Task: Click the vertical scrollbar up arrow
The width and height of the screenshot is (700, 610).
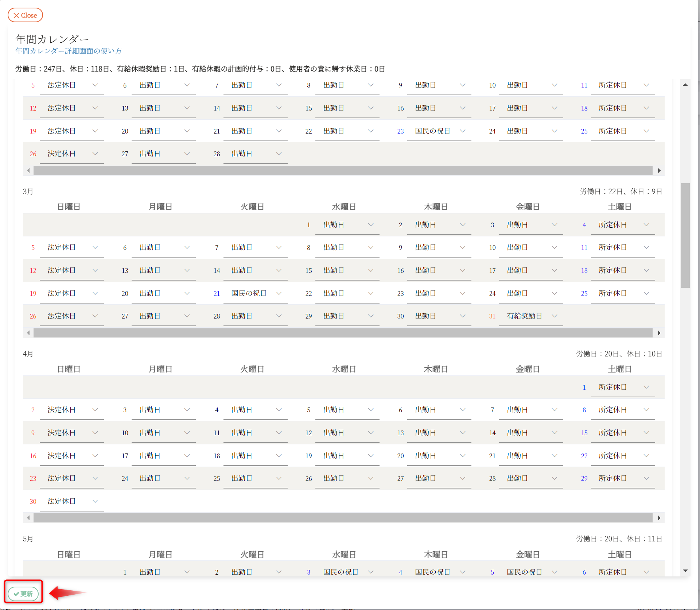Action: [685, 85]
